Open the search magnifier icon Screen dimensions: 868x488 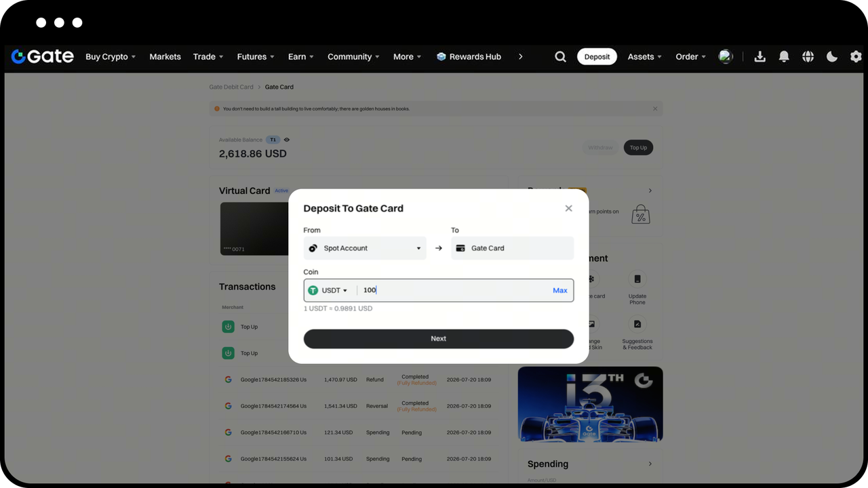(x=560, y=57)
